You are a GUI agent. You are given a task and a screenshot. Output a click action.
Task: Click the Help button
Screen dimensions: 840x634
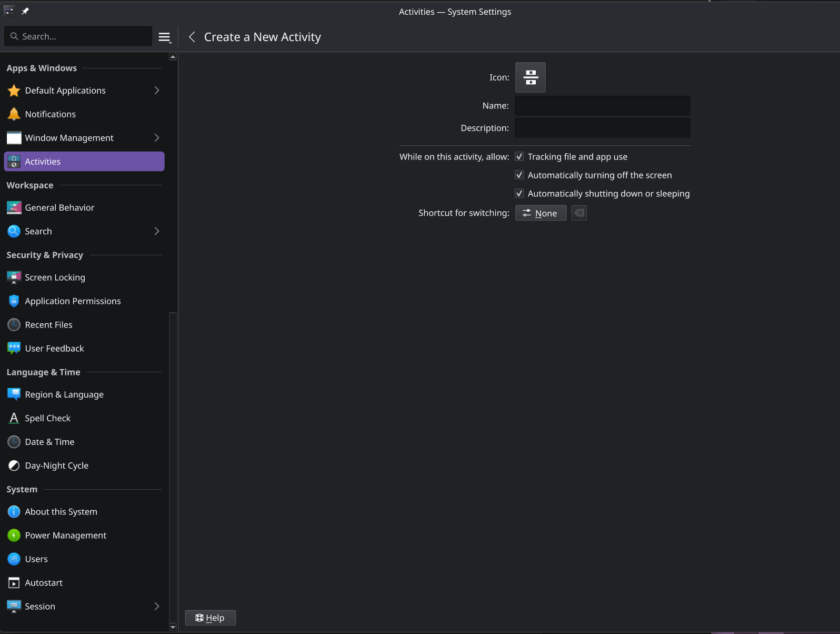pos(210,618)
